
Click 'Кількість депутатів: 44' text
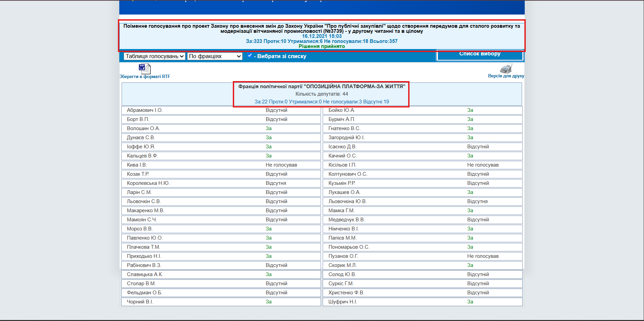(x=322, y=94)
